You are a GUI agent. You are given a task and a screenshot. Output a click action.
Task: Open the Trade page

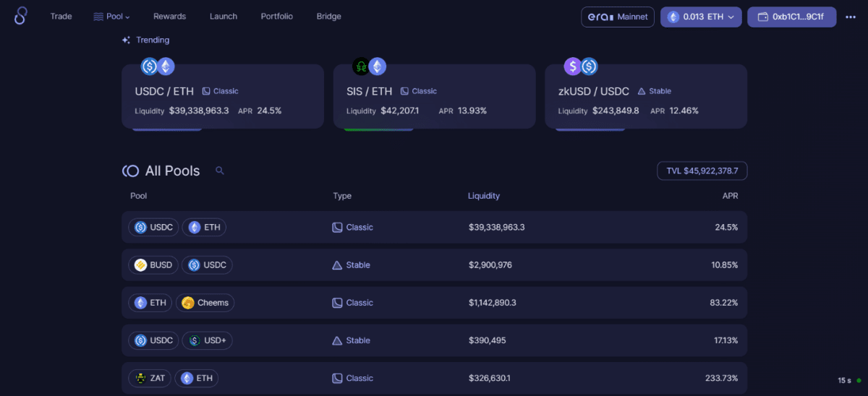[61, 16]
